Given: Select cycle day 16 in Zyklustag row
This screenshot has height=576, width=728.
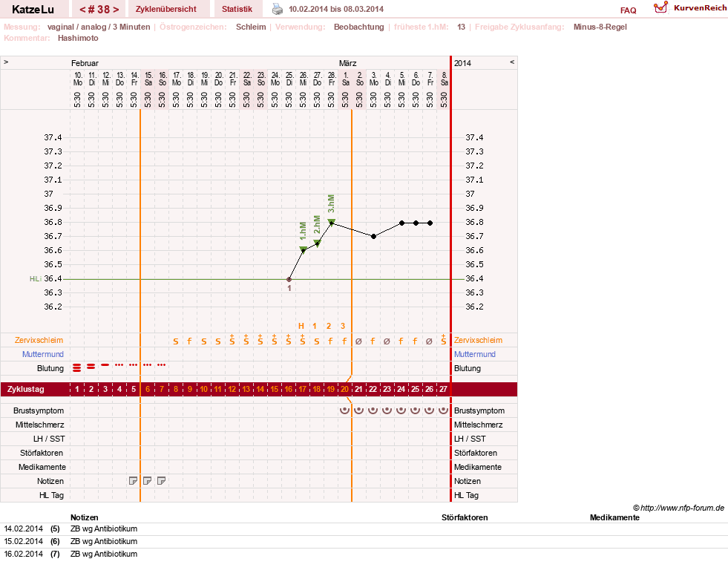Looking at the screenshot, I should [x=289, y=389].
